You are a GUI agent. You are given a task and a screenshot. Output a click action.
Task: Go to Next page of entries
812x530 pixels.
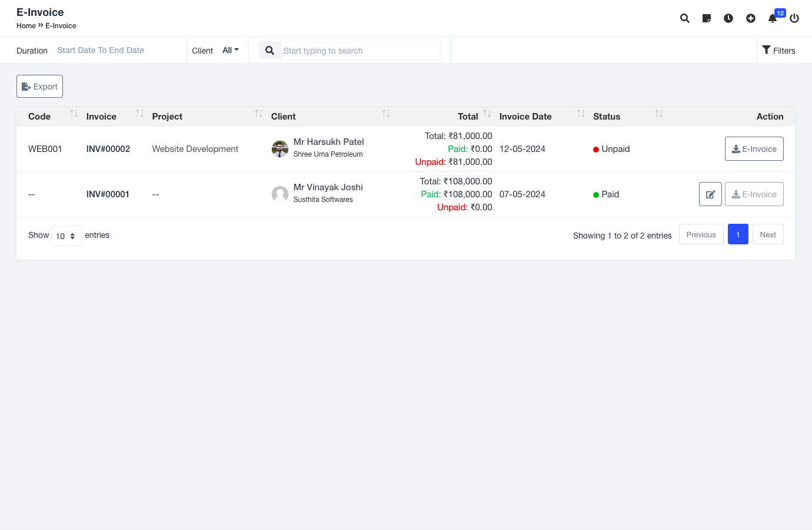point(768,234)
